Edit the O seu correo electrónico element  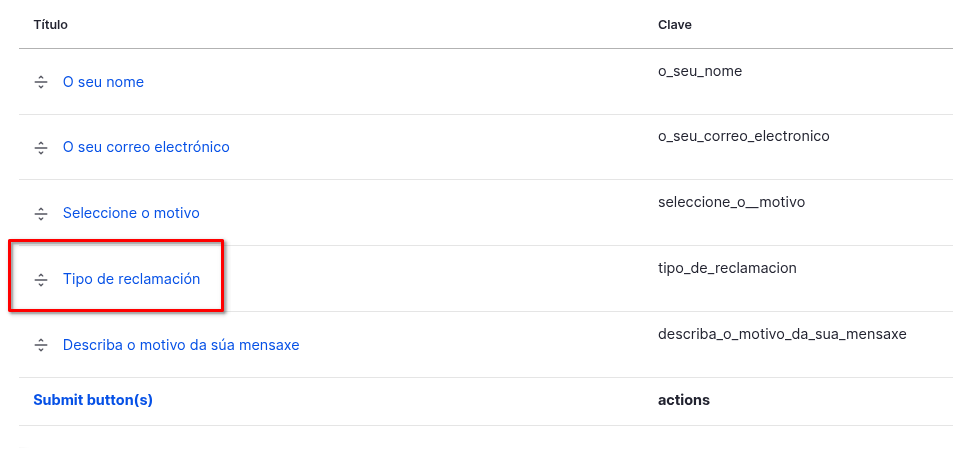coord(146,147)
